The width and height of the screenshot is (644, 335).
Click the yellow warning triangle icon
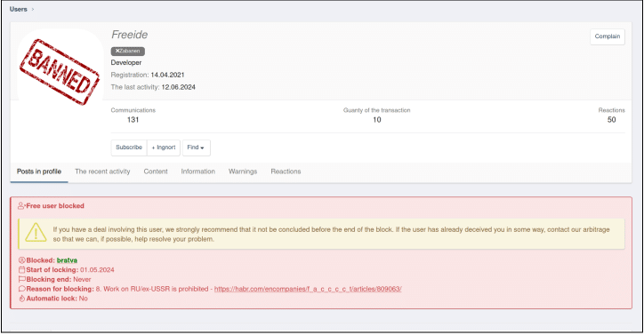pyautogui.click(x=36, y=233)
